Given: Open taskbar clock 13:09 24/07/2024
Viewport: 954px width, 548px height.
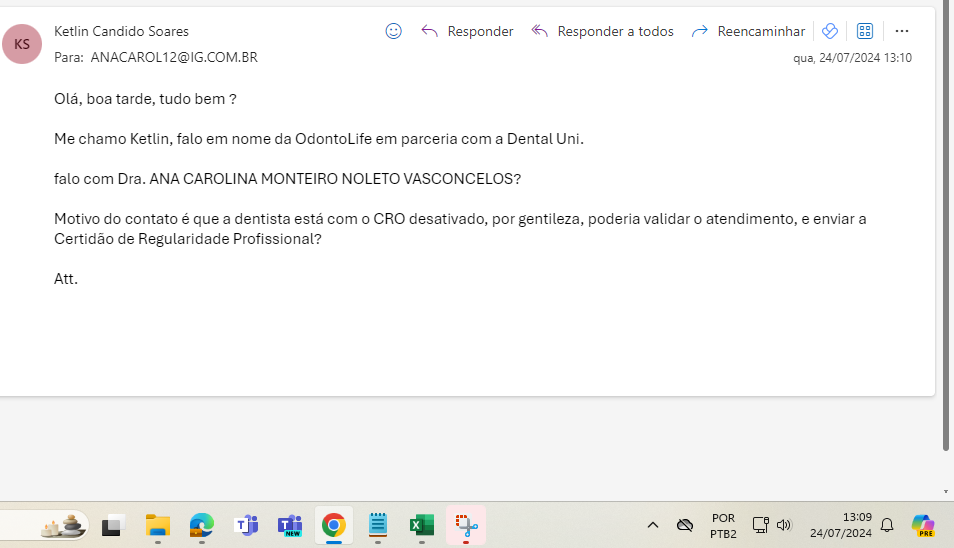Looking at the screenshot, I should pos(841,525).
